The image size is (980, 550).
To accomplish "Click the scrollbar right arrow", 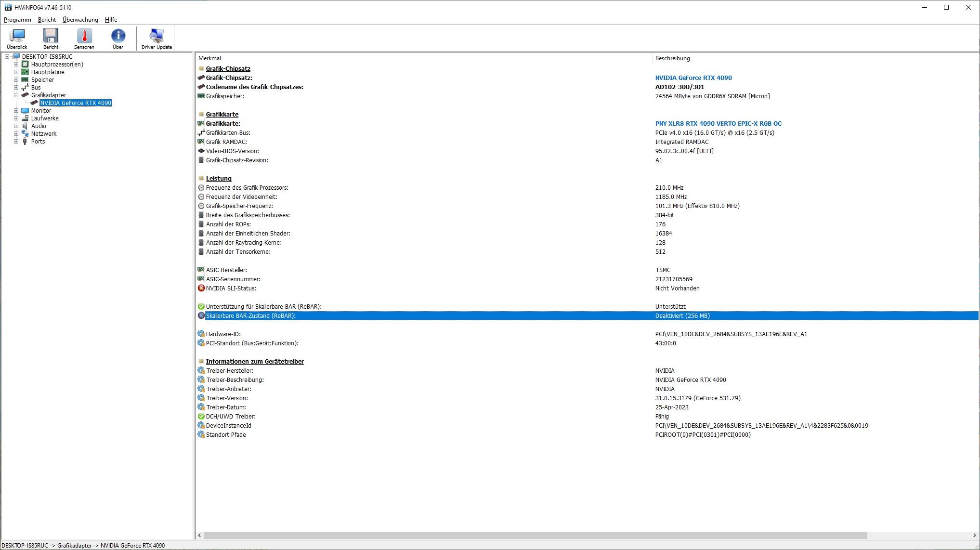I will (x=975, y=536).
